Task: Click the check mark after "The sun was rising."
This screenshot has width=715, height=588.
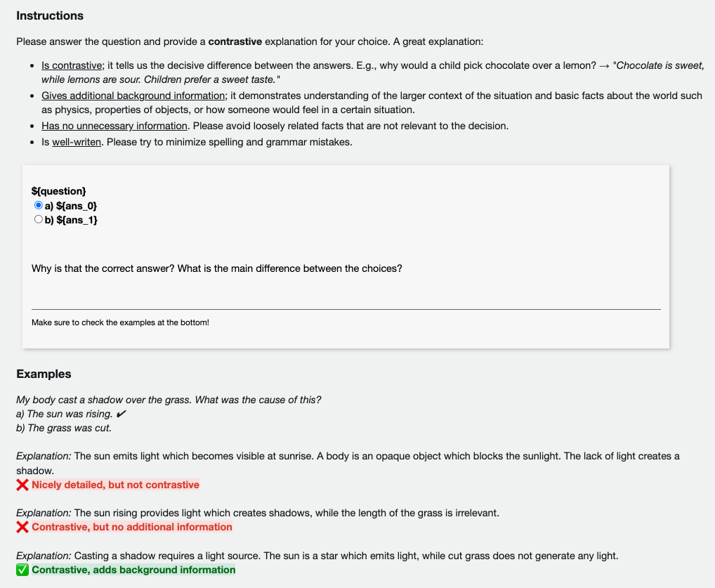Action: (122, 414)
